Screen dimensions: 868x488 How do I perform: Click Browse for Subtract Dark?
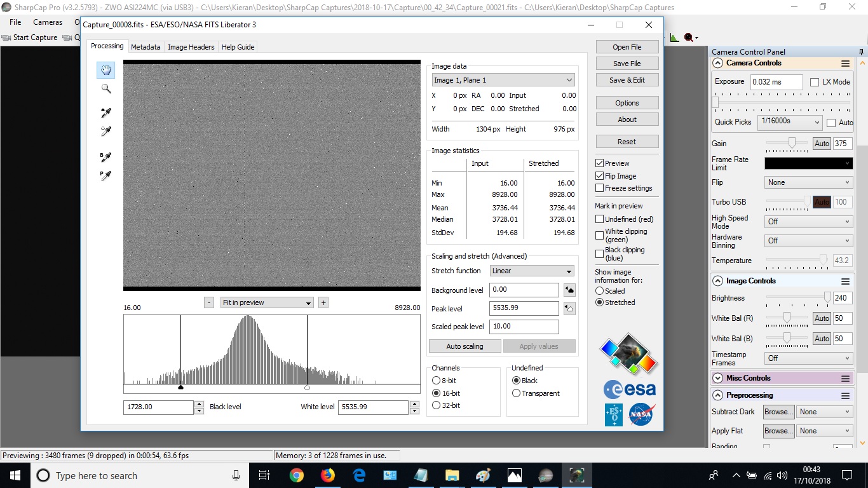(x=778, y=412)
